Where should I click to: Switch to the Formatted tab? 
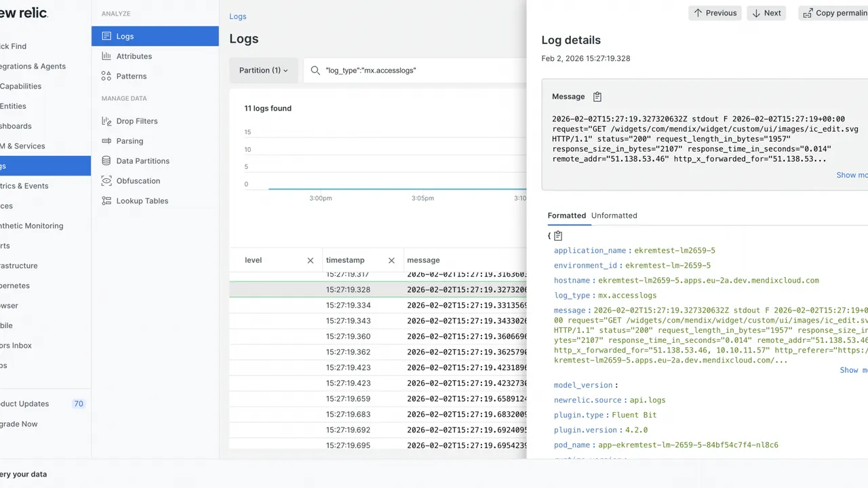coord(567,216)
